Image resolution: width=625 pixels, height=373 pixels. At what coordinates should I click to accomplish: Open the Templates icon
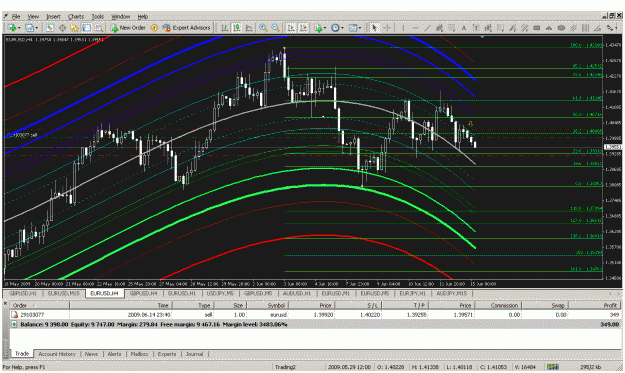[x=353, y=27]
